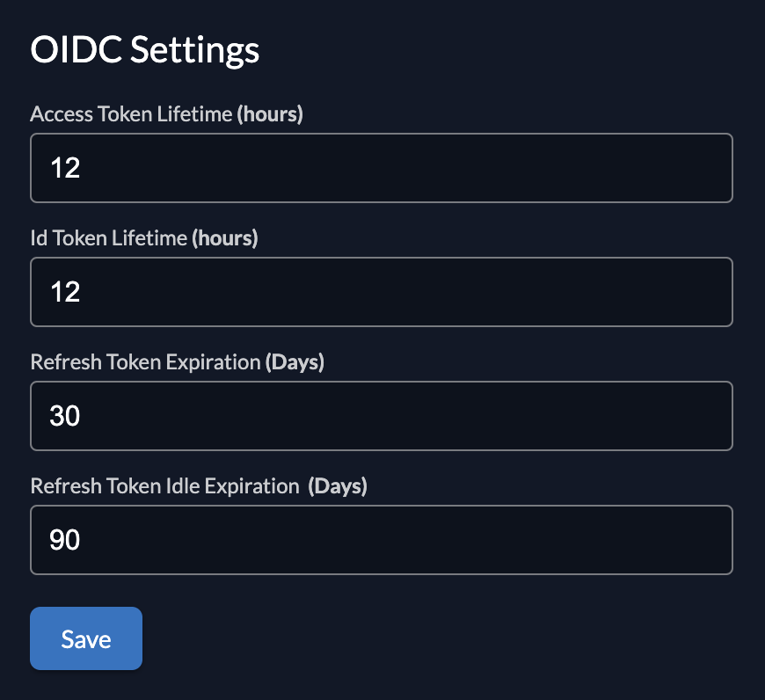The width and height of the screenshot is (765, 700).
Task: Select the value 12 in Access Token Lifetime
Action: pos(65,167)
